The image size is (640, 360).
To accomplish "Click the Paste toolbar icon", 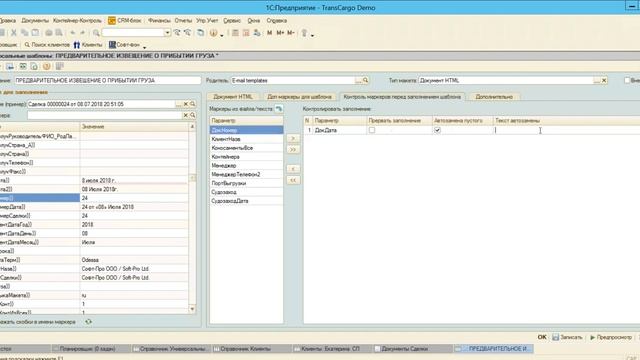I will (x=35, y=33).
